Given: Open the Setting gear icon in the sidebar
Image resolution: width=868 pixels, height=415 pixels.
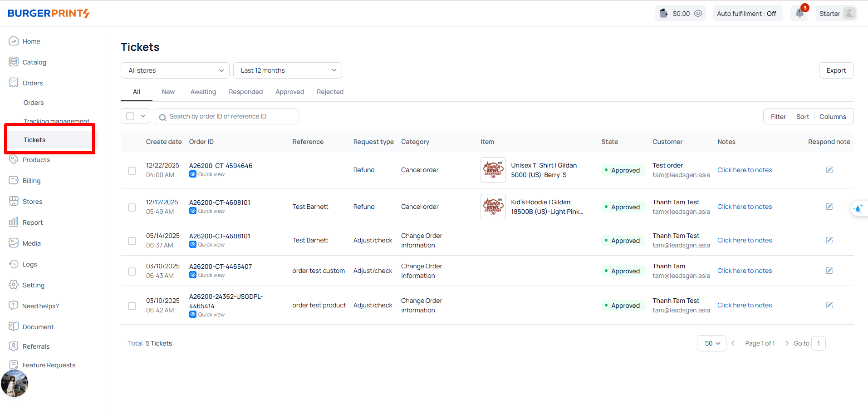Looking at the screenshot, I should pos(14,285).
